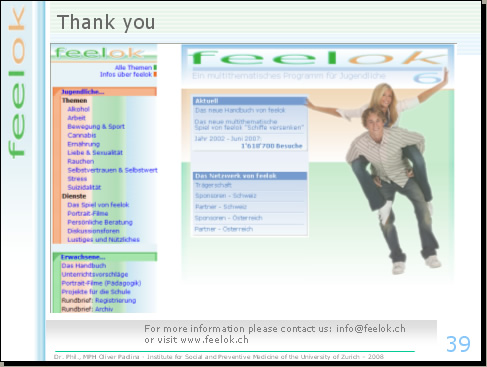487x367 pixels.
Task: Open Liebe & Sexualität topic
Action: click(x=95, y=152)
